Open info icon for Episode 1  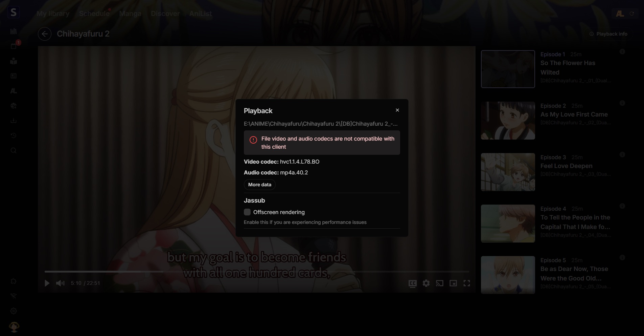pyautogui.click(x=622, y=51)
